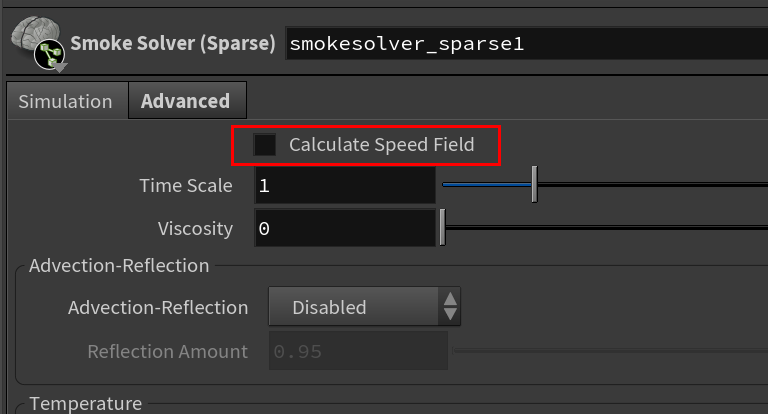Click the Advection-Reflection group heading
Screen dimensions: 768x414
coord(119,266)
